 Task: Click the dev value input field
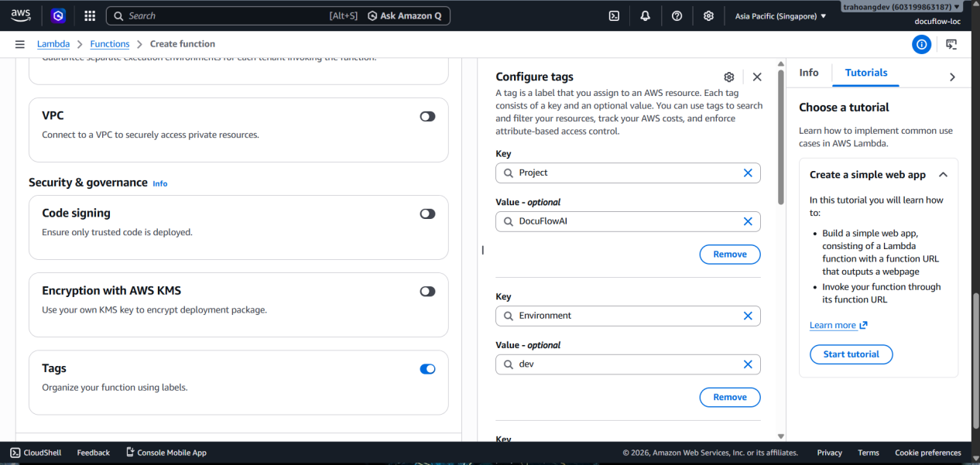coord(628,364)
